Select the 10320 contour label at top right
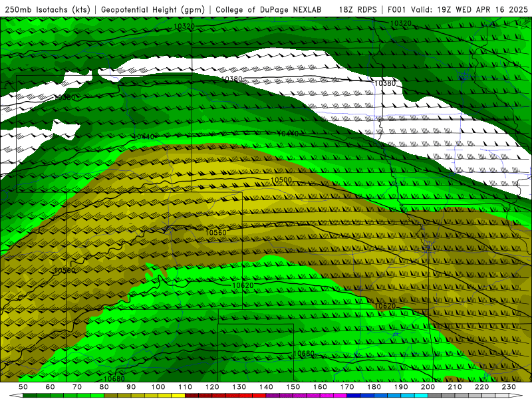This screenshot has width=532, height=399. (401, 23)
